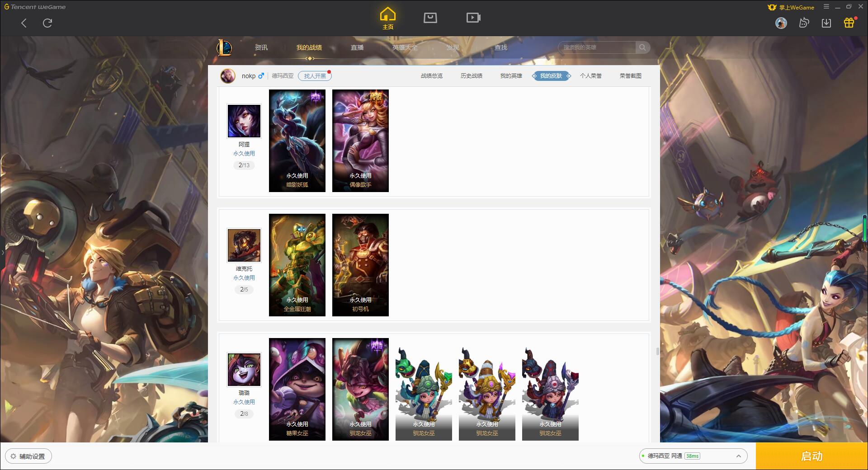
Task: Open the download manager icon
Action: coord(826,23)
